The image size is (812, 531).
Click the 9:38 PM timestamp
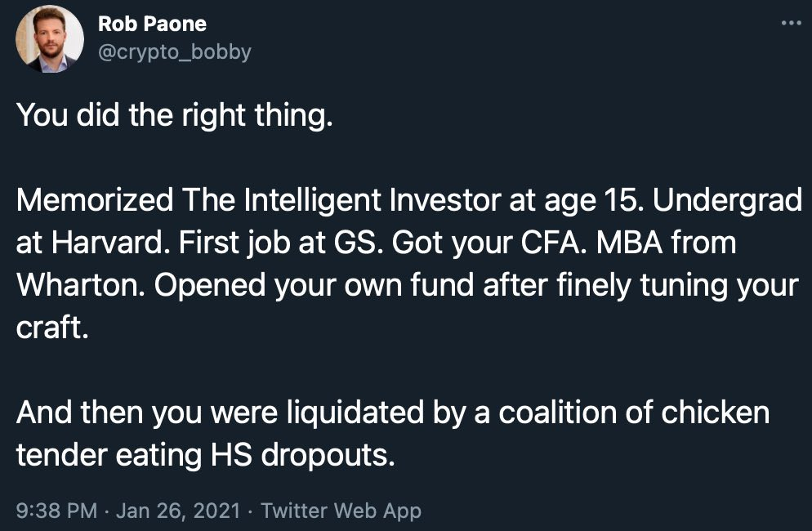(x=56, y=511)
